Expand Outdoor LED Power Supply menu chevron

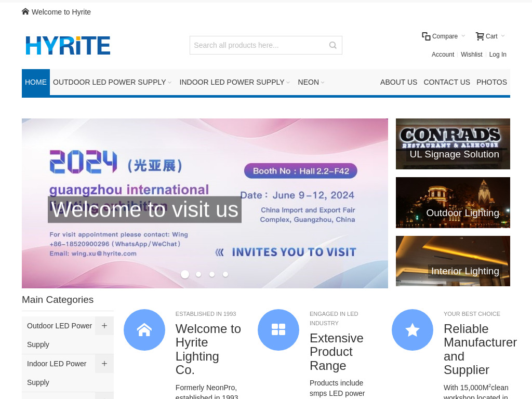pyautogui.click(x=170, y=83)
